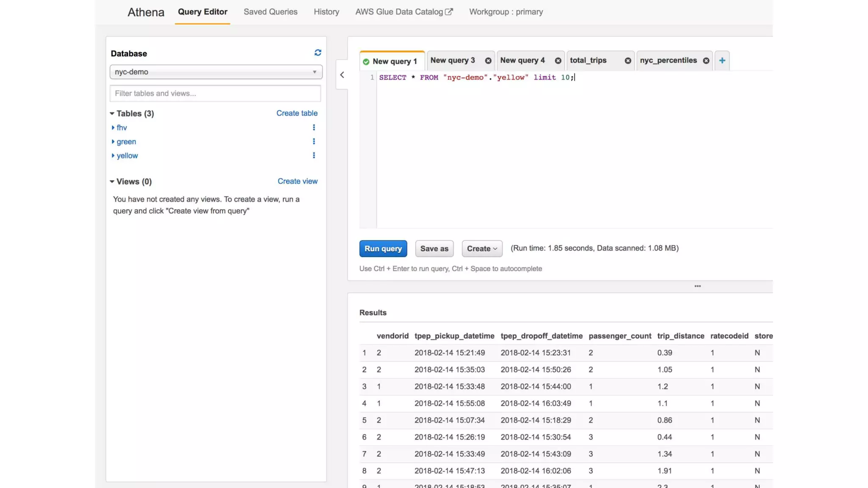868x488 pixels.
Task: Close the New query 3 tab
Action: pyautogui.click(x=488, y=61)
